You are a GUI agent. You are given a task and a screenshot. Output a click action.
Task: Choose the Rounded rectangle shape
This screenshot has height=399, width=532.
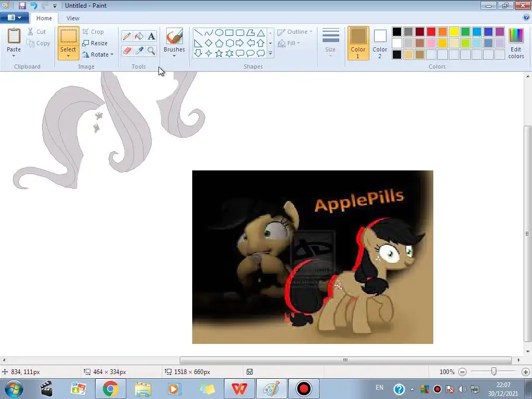tap(240, 33)
